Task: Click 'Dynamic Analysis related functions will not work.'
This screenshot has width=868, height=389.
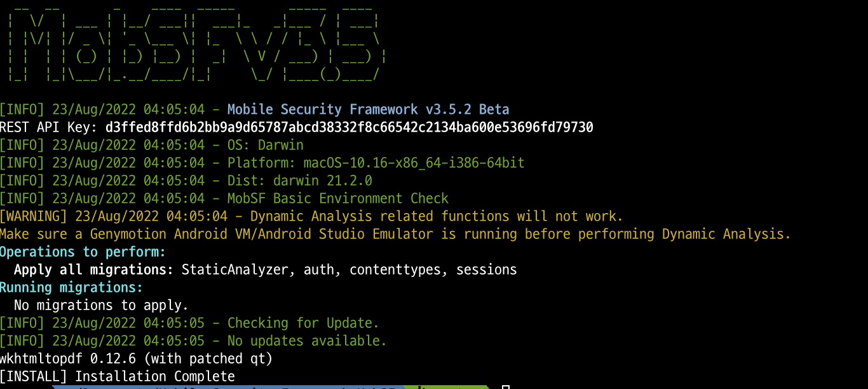Action: pos(437,216)
